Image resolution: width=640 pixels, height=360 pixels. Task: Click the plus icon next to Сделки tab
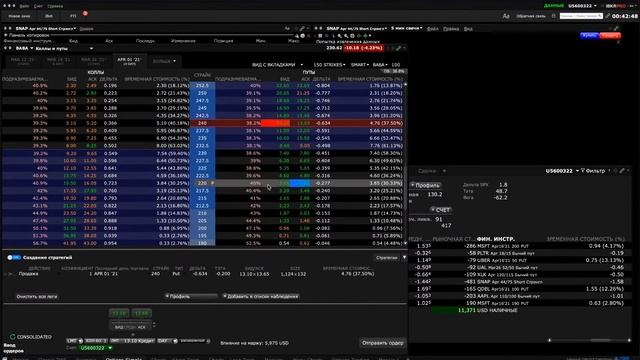[444, 171]
